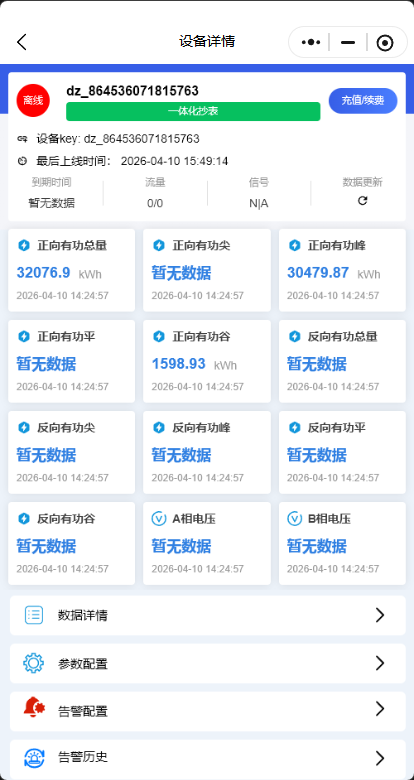Click the lightning icon on 正向有功总量 card
414x780 pixels.
pos(23,245)
